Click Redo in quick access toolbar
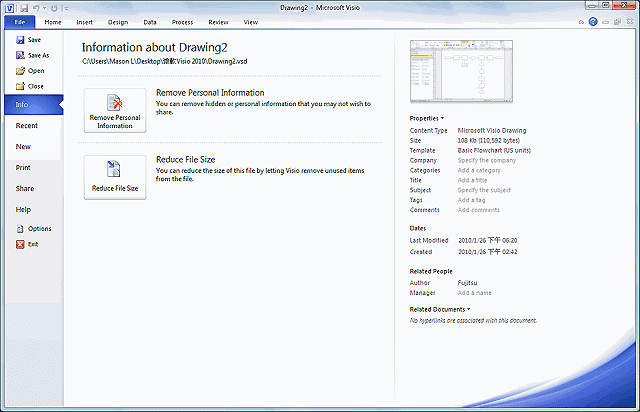 click(x=54, y=8)
